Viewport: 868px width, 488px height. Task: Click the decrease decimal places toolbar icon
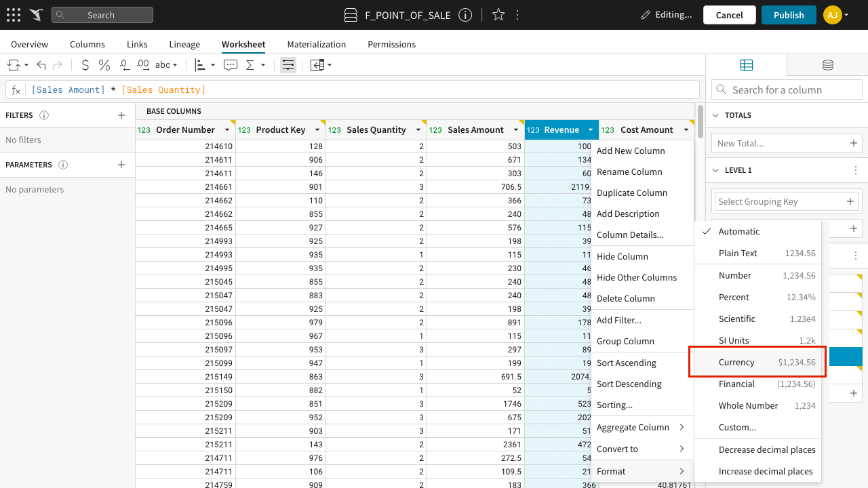[x=124, y=65]
